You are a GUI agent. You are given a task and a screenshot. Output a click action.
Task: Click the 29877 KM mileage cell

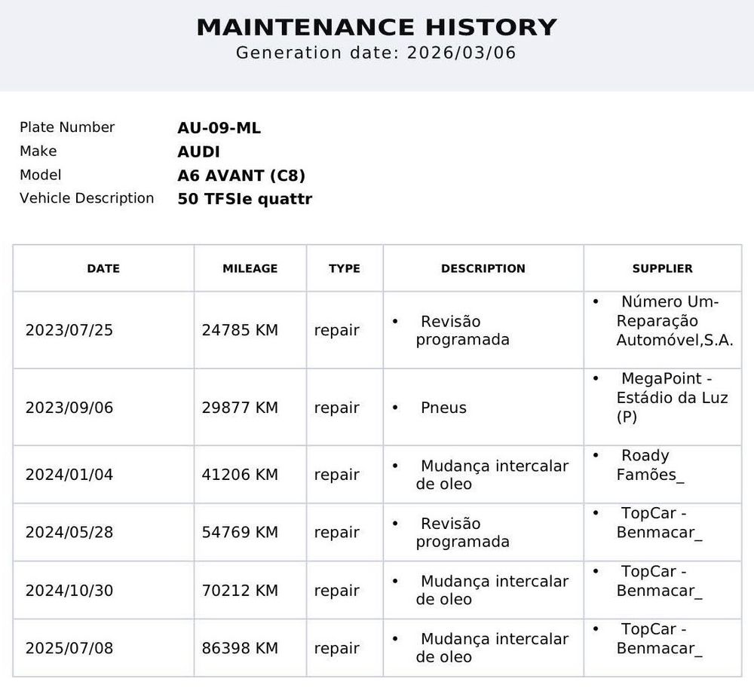(x=240, y=408)
